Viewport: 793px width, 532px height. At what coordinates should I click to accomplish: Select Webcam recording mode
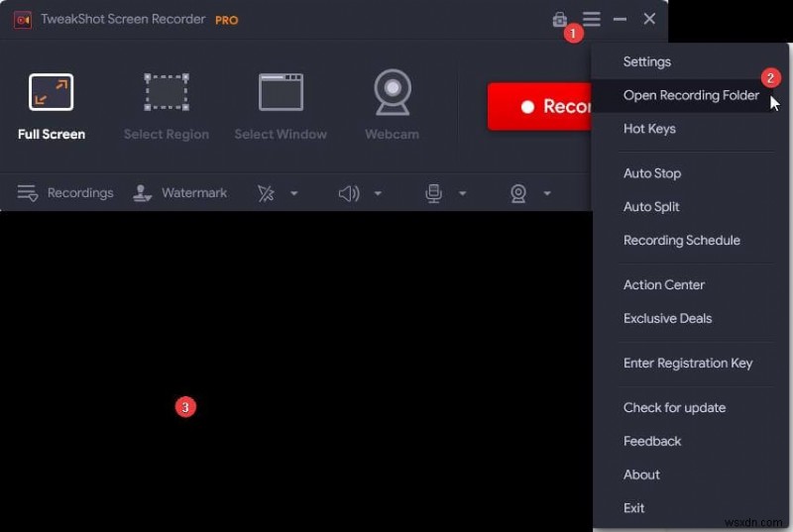coord(392,105)
